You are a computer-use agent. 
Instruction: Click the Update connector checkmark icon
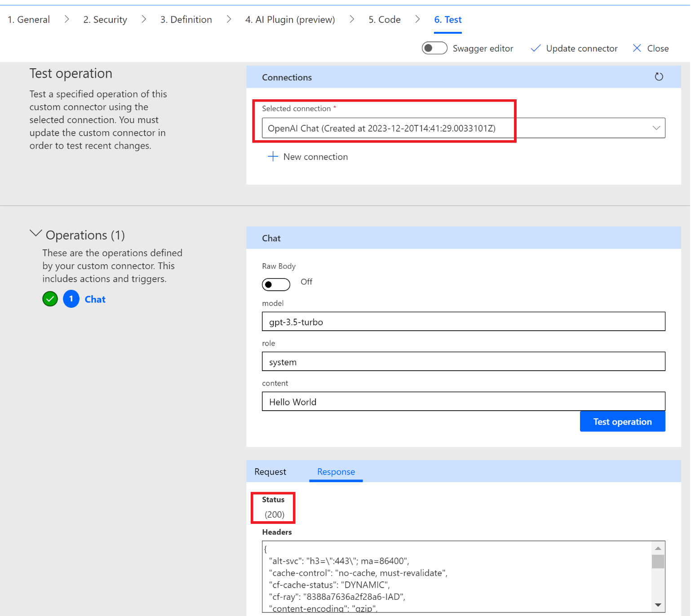click(x=536, y=48)
